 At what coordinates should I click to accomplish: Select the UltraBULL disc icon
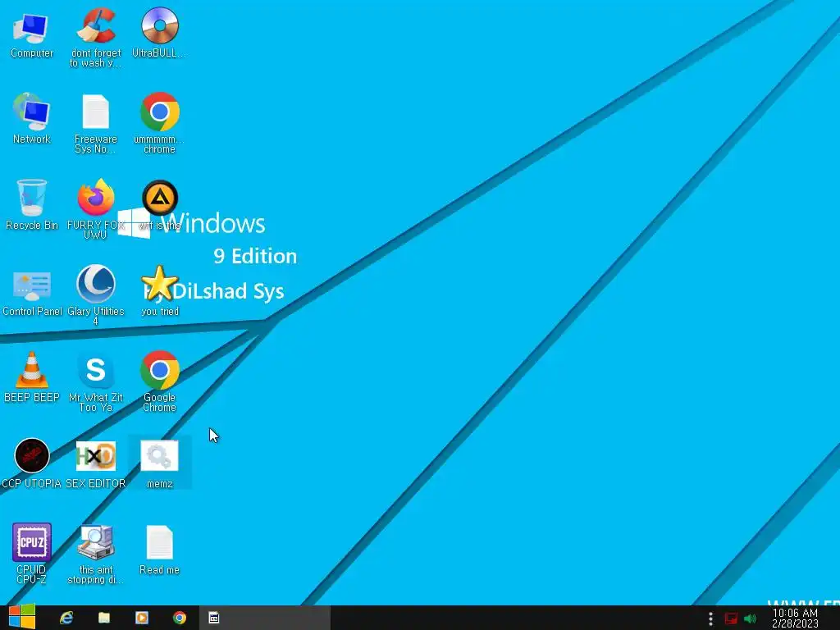click(x=160, y=33)
